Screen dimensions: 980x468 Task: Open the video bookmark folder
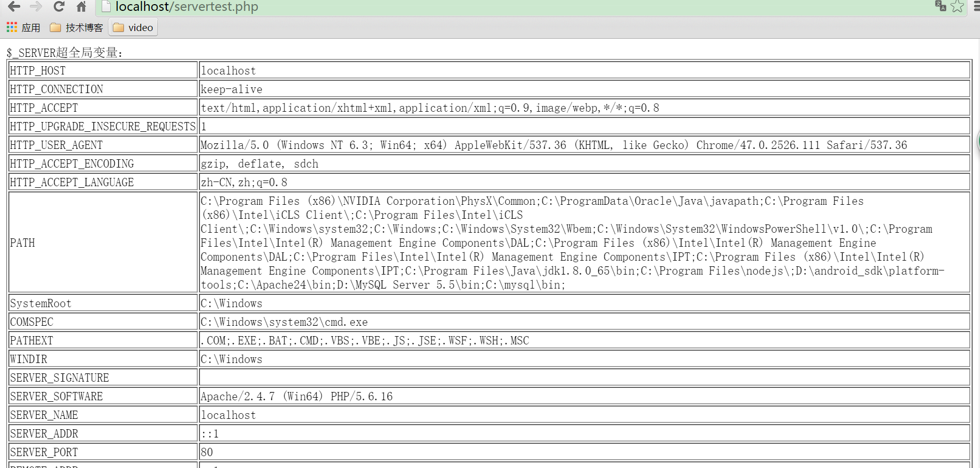coord(133,27)
